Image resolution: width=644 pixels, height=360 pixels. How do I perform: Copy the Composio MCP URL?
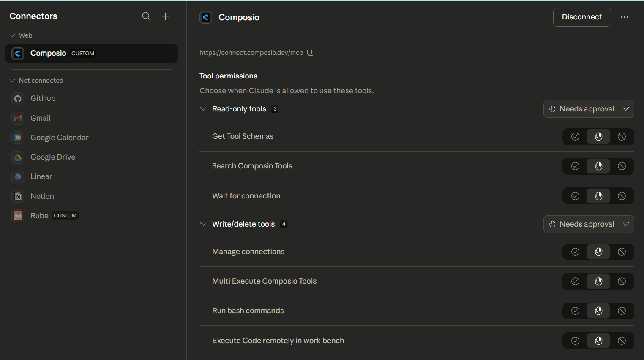310,53
